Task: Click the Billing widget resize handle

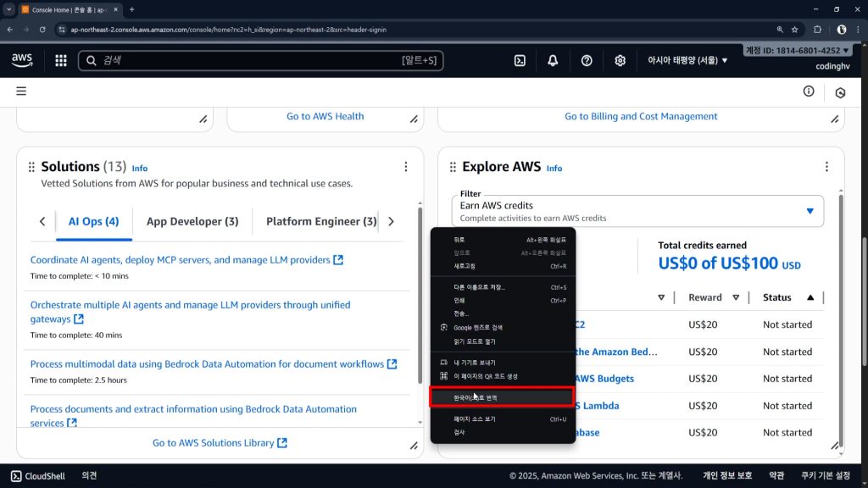Action: pyautogui.click(x=834, y=119)
